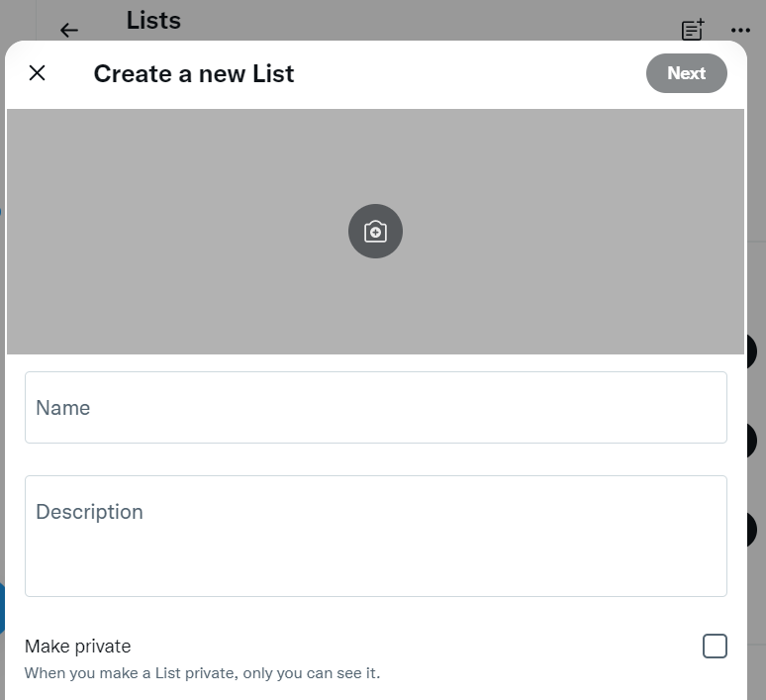Click the Next button
This screenshot has height=700, width=766.
[x=687, y=73]
